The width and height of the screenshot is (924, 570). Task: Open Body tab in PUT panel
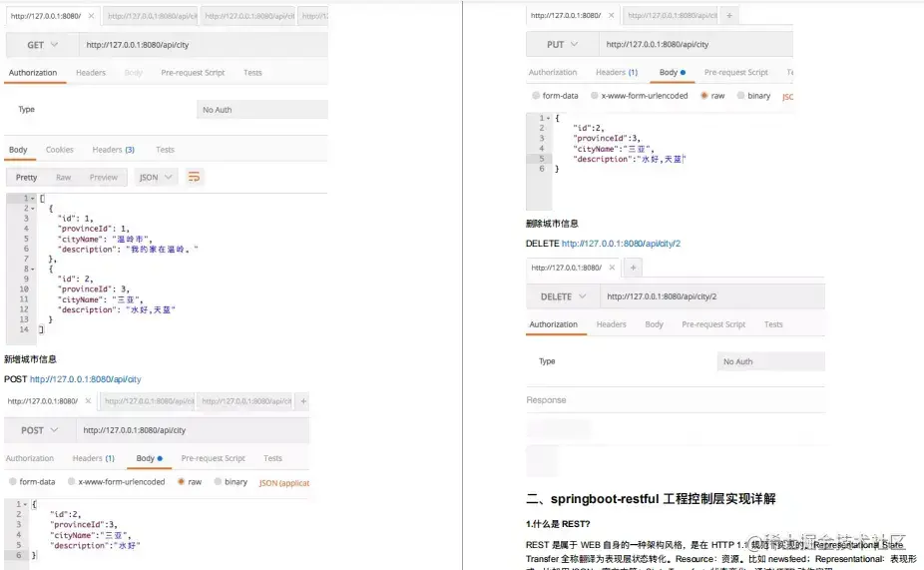[673, 72]
